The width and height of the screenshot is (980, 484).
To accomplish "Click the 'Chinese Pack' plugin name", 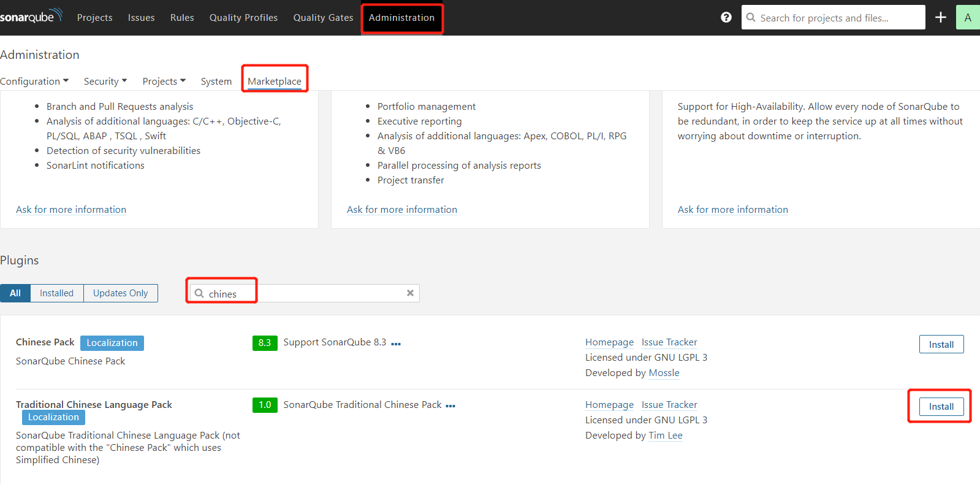I will tap(45, 342).
